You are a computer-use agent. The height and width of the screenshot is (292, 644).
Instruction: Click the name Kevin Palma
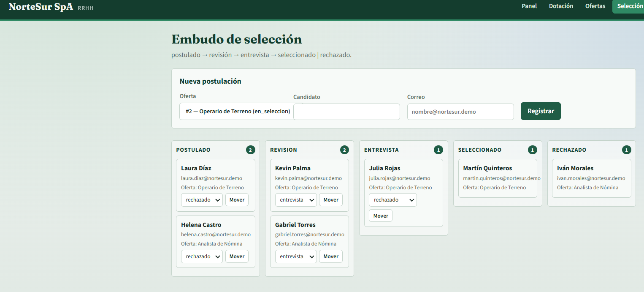click(x=293, y=168)
